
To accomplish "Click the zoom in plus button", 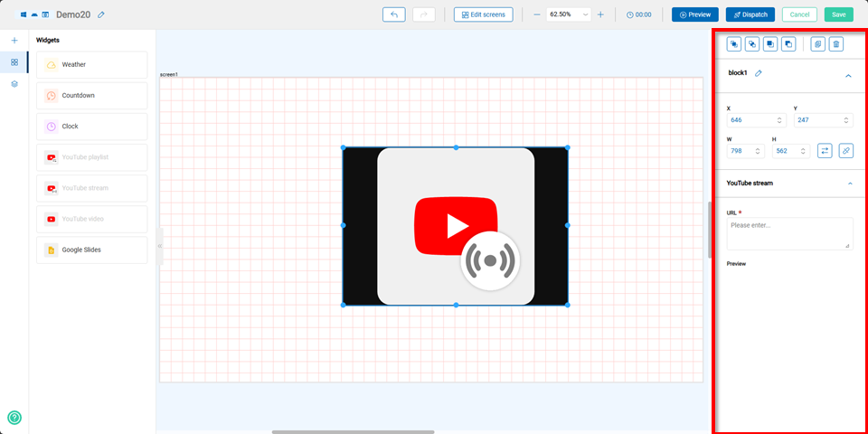I will click(x=600, y=14).
